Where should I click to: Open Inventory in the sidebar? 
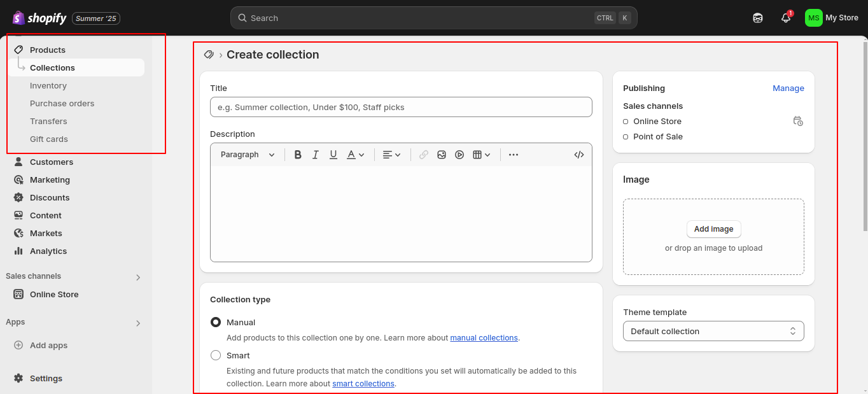(x=48, y=86)
